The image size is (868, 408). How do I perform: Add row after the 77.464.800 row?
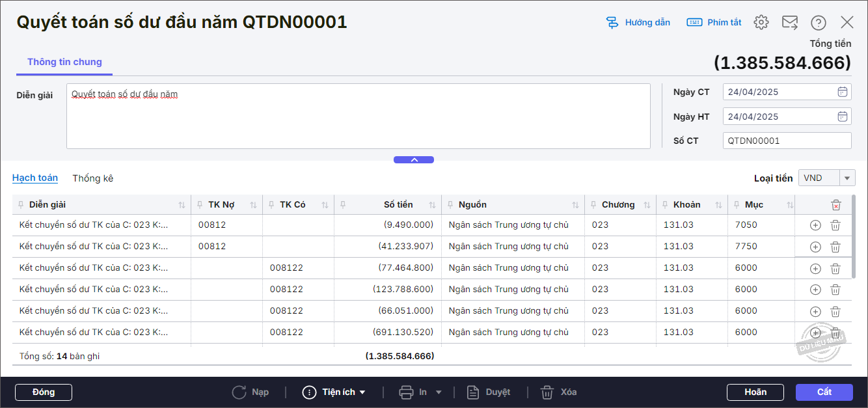point(815,268)
